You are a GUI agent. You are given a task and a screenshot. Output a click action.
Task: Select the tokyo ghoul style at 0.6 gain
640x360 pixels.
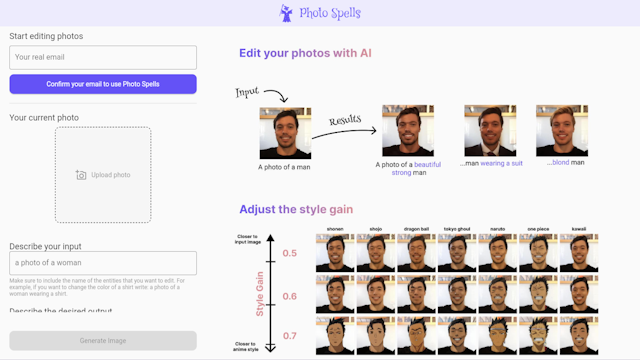pos(457,294)
